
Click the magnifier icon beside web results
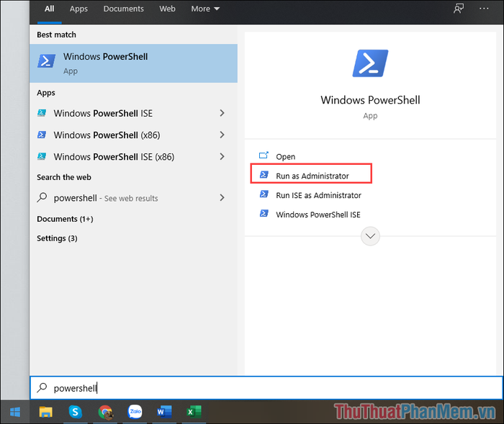pyautogui.click(x=42, y=197)
